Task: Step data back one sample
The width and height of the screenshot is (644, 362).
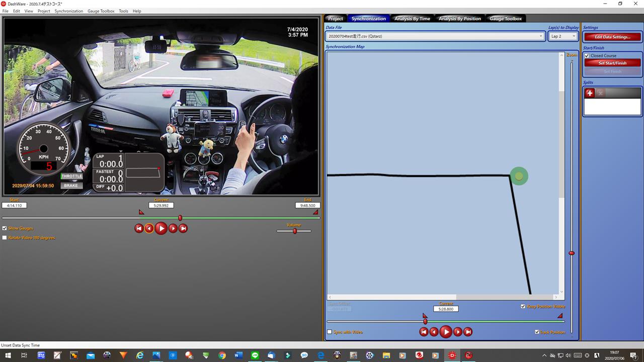Action: [434, 332]
